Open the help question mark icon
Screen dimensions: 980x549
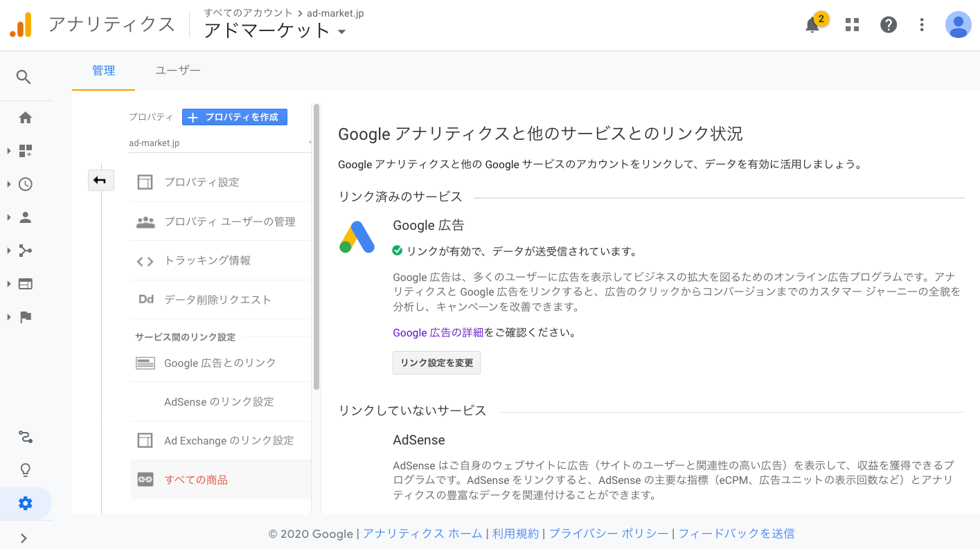pyautogui.click(x=889, y=25)
